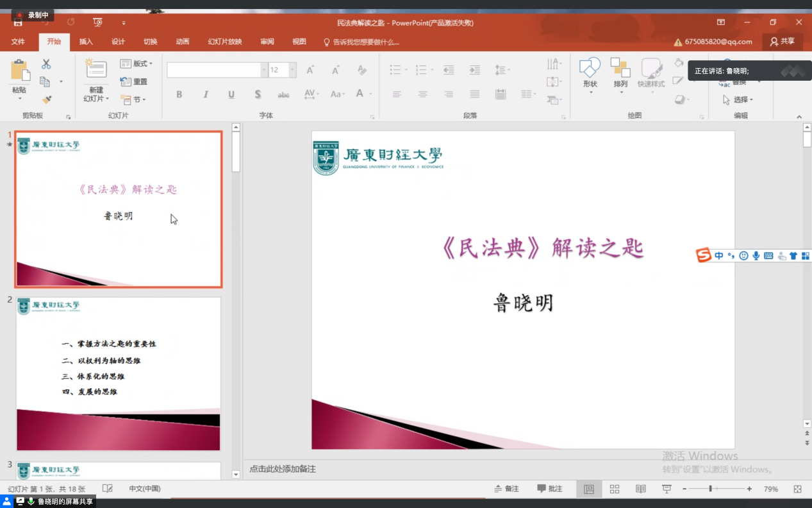This screenshot has width=812, height=508.
Task: Open the Design (设计) ribbon tab
Action: (x=119, y=42)
